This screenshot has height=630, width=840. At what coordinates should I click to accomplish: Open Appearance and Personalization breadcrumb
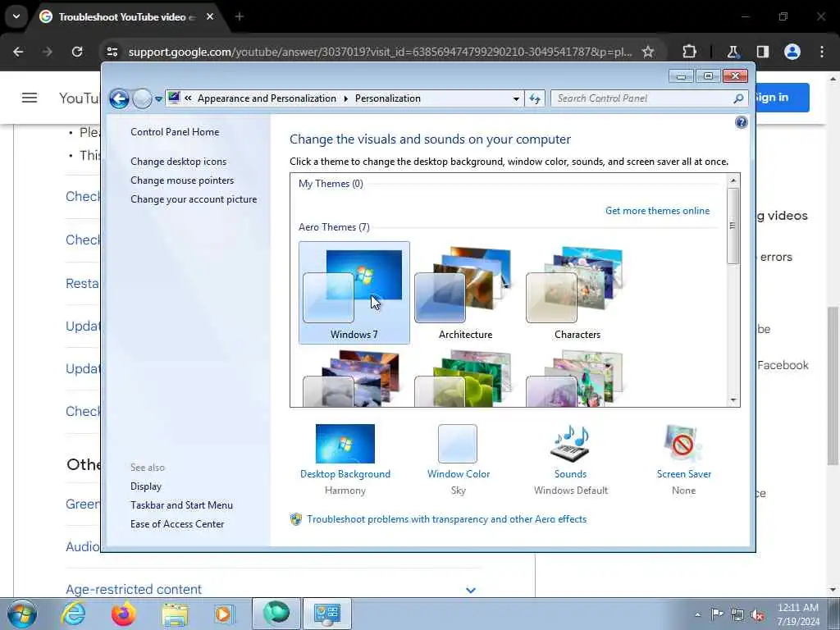[x=267, y=98]
